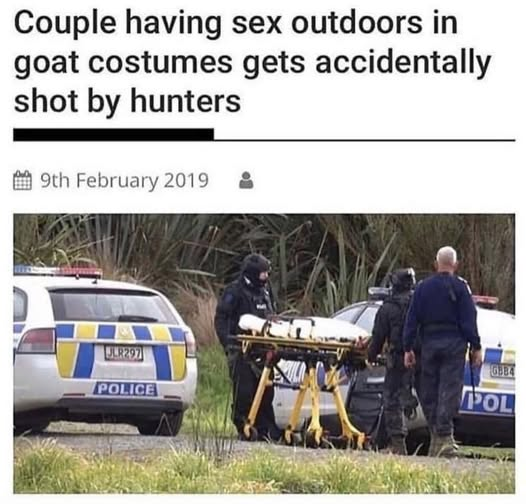The image size is (526, 504).
Task: Click the grass at bottom of photo
Action: (x=264, y=471)
